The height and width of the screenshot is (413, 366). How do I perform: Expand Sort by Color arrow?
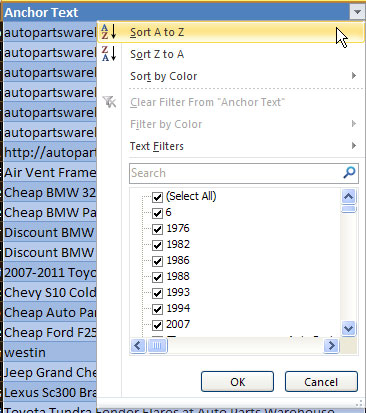click(354, 76)
